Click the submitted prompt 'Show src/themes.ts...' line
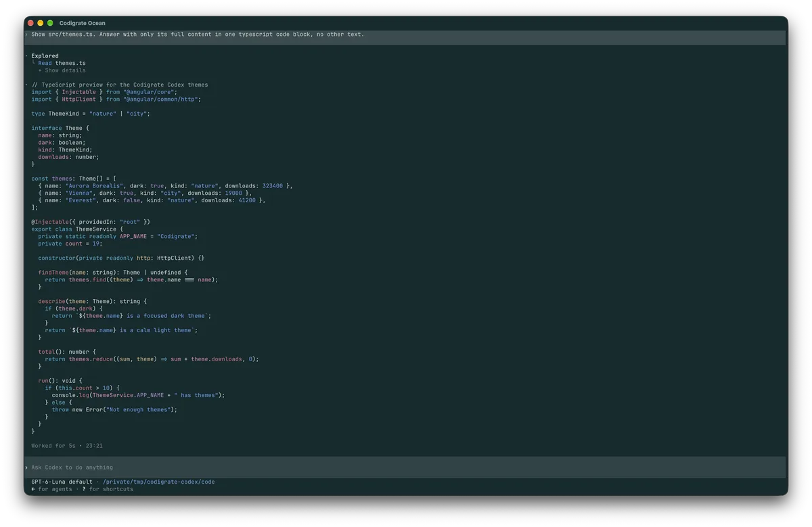The height and width of the screenshot is (527, 812). pyautogui.click(x=198, y=34)
